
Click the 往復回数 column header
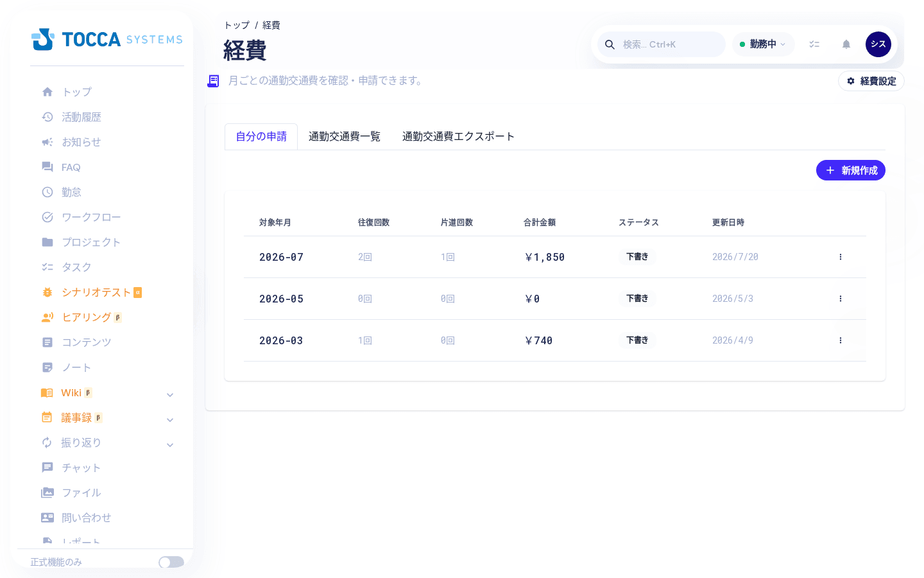[x=374, y=222]
